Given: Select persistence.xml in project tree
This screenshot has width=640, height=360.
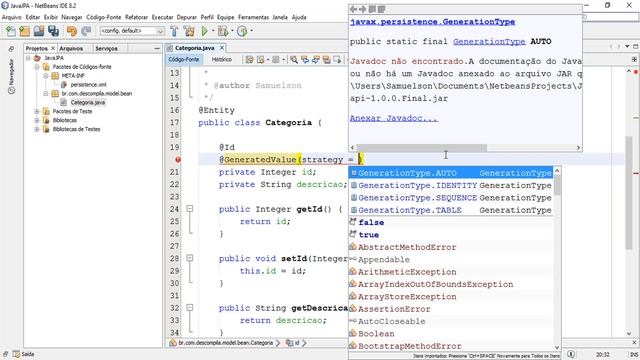Looking at the screenshot, I should click(x=88, y=84).
